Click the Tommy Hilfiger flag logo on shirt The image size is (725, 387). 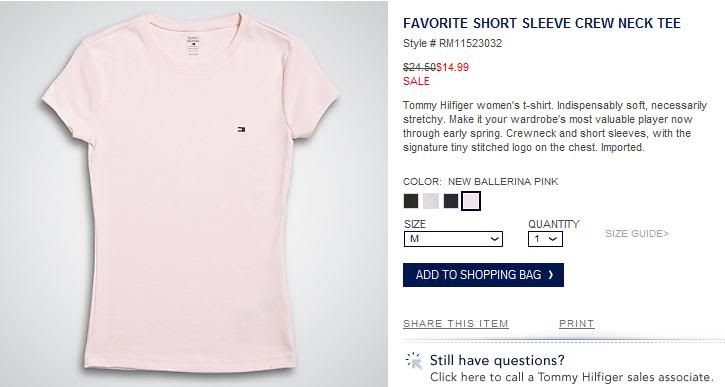(x=241, y=129)
